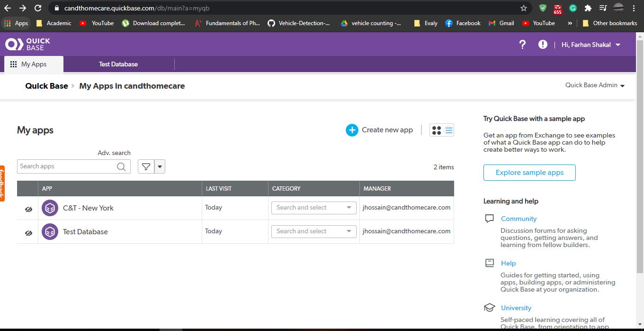Click the orange feedback side tab
The image size is (644, 331).
(x=2, y=183)
